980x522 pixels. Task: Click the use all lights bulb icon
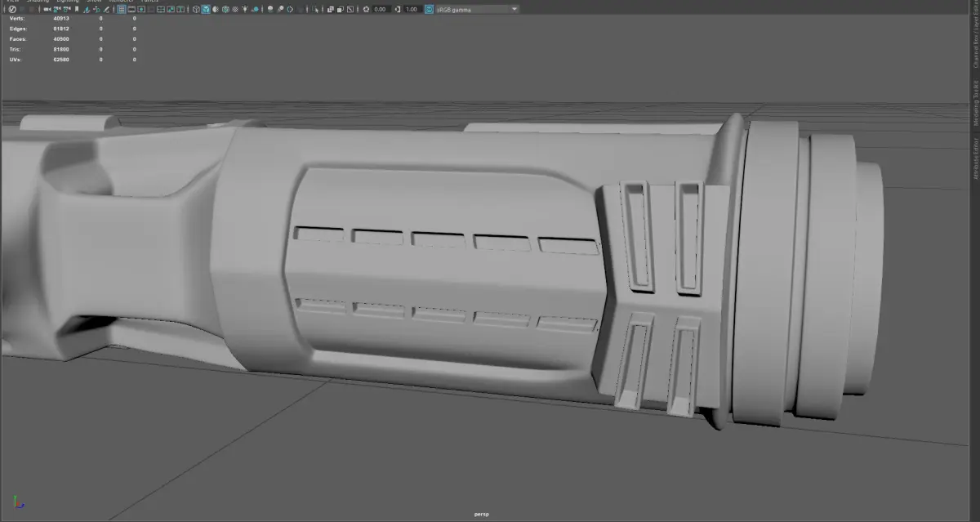[x=245, y=9]
